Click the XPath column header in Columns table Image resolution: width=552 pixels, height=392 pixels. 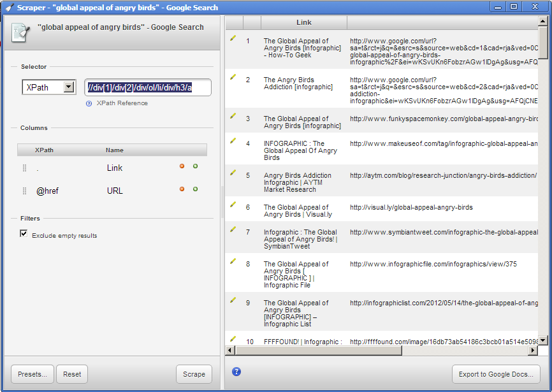point(44,150)
